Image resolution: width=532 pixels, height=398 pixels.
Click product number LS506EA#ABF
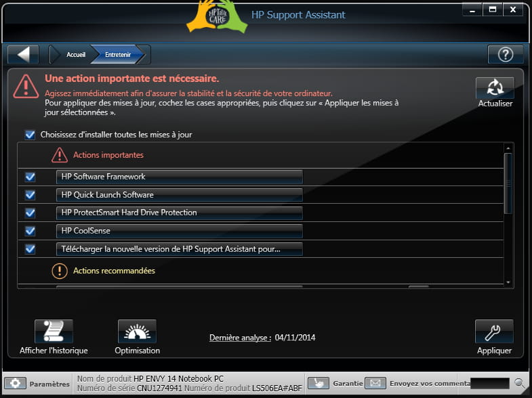tap(277, 388)
